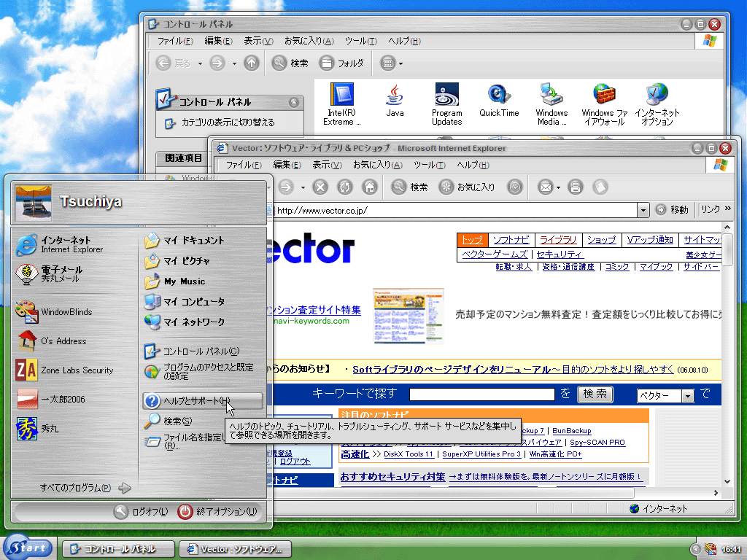This screenshot has height=560, width=747.
Task: Open WindowBlinds from the Start menu
Action: pos(54,312)
